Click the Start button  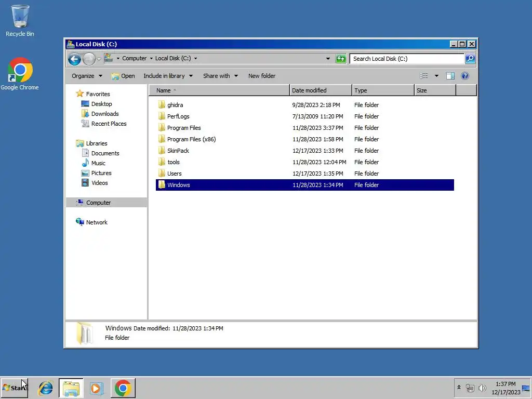(x=14, y=388)
